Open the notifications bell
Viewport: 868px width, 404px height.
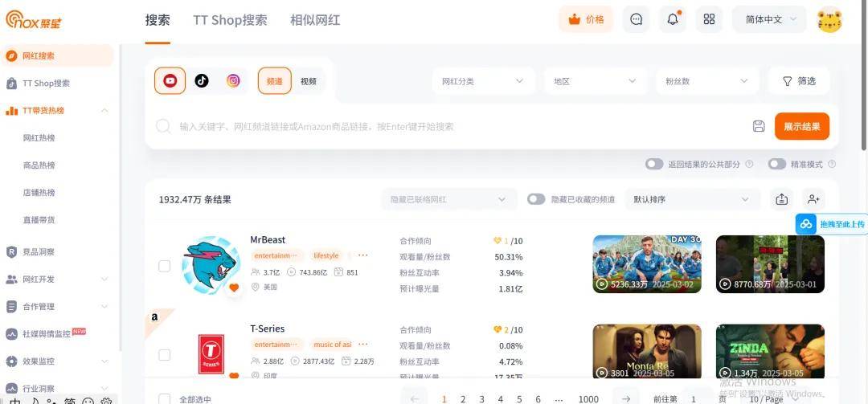[673, 19]
